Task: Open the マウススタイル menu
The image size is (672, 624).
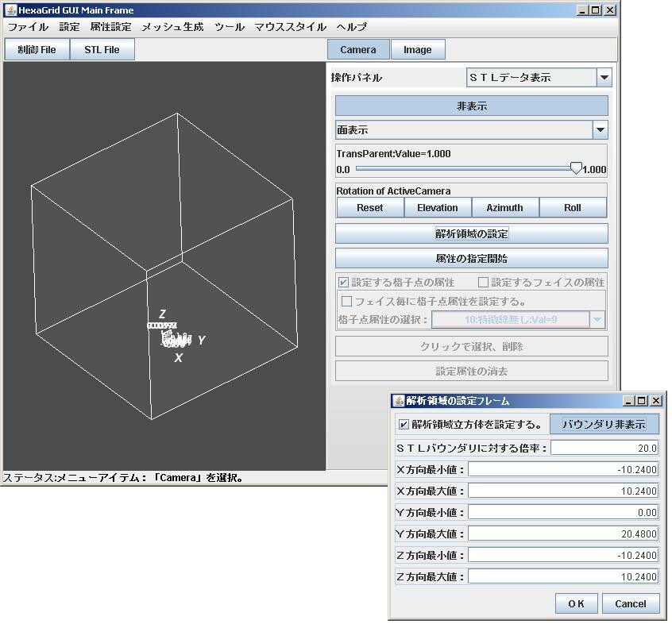Action: click(x=291, y=26)
